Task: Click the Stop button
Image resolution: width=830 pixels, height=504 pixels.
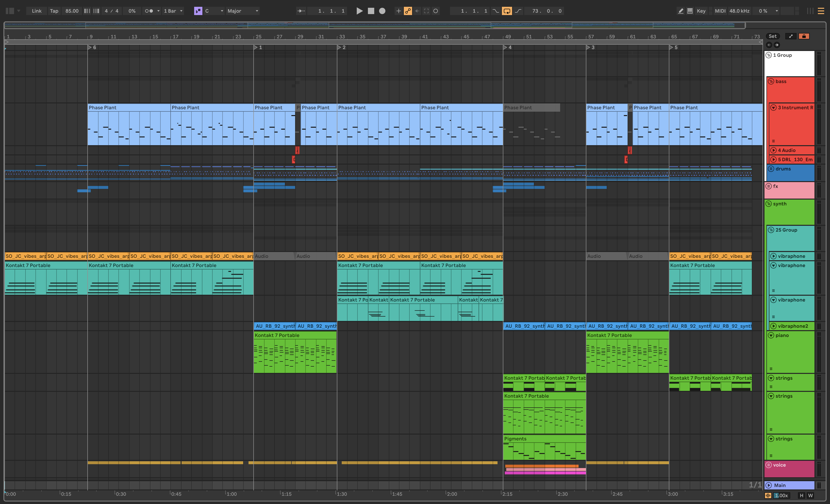Action: point(371,11)
